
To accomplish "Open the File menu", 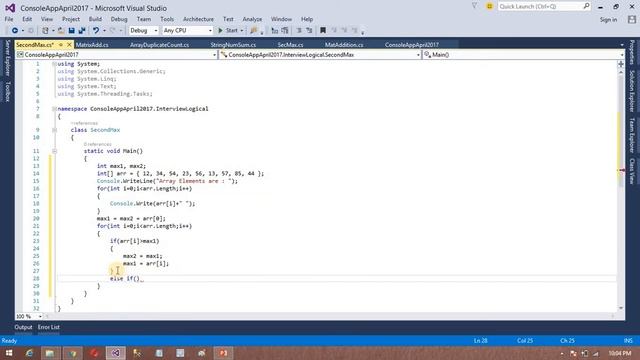I will coord(9,19).
